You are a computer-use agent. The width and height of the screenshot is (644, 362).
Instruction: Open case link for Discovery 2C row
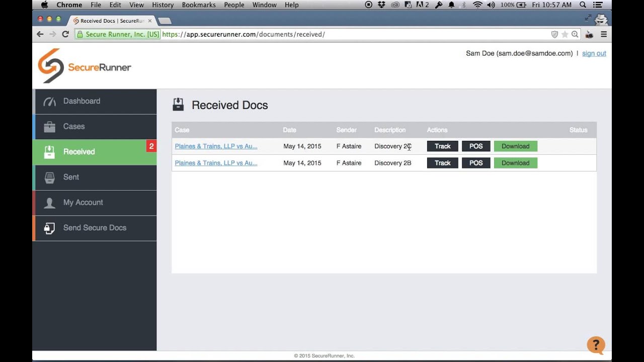[x=216, y=146]
